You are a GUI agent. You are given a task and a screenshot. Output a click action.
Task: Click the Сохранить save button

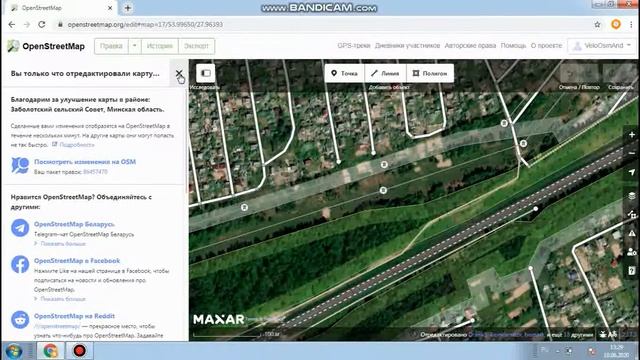[x=620, y=73]
